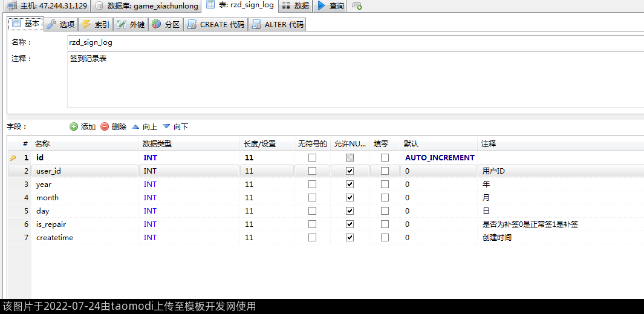Move column down with blue down arrow
644x314 pixels.
point(166,126)
